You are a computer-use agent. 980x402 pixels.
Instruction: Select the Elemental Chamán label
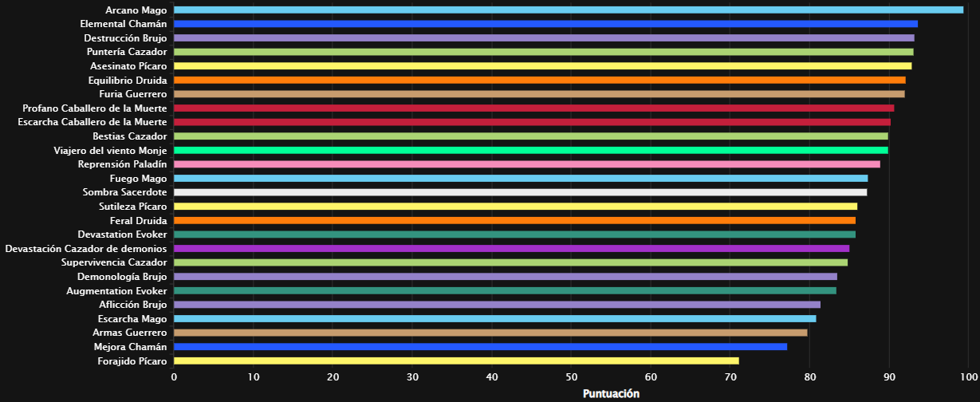tap(124, 24)
